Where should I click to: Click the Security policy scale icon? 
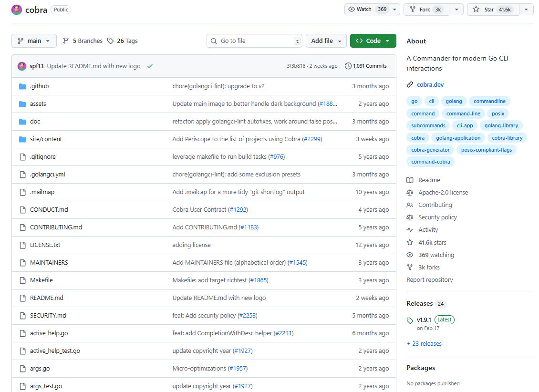click(410, 217)
